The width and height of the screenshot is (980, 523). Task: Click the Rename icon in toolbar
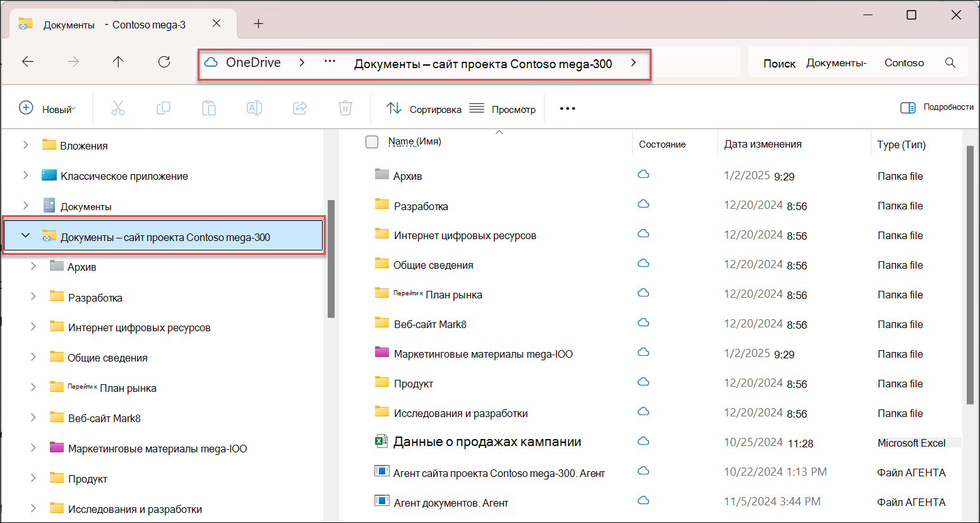click(x=254, y=109)
